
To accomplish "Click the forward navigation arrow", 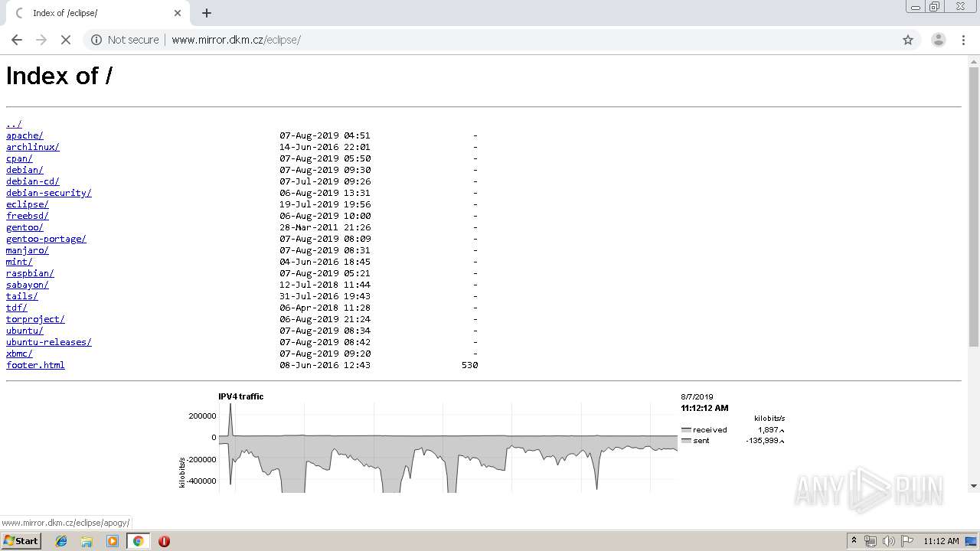I will [41, 40].
